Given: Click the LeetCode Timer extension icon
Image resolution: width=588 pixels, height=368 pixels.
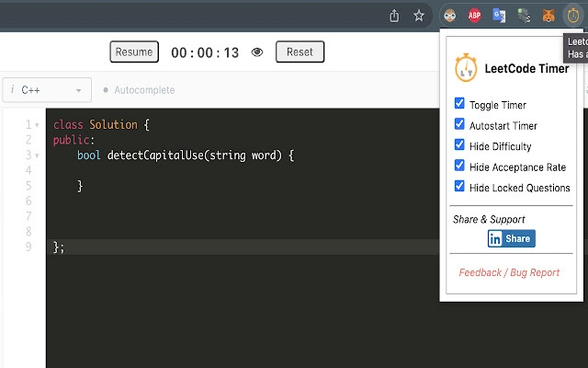Looking at the screenshot, I should coord(573,15).
